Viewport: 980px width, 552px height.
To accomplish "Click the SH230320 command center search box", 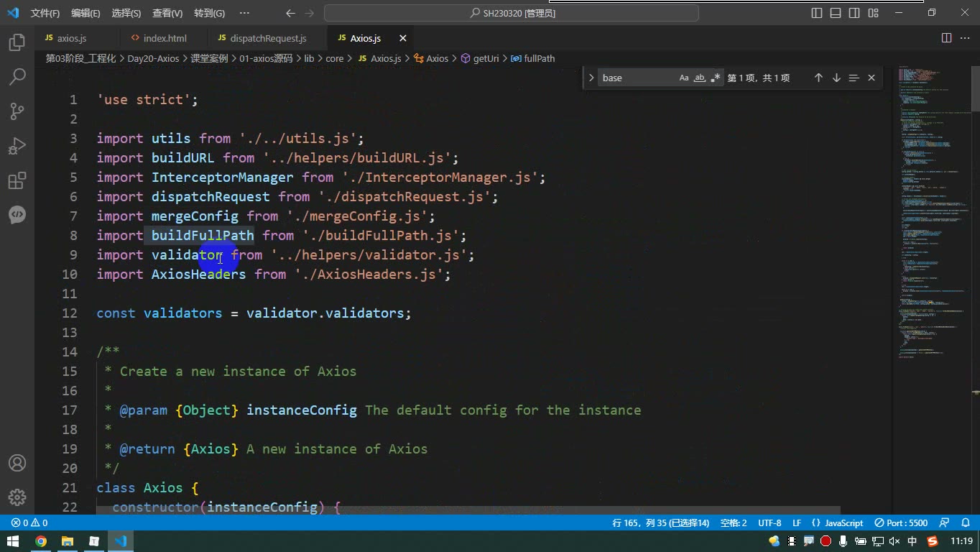I will [x=512, y=13].
